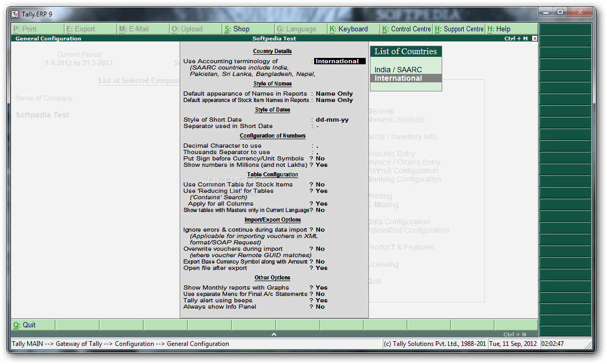The height and width of the screenshot is (364, 607).
Task: Open PaYroll Configuration menu item
Action: [404, 171]
